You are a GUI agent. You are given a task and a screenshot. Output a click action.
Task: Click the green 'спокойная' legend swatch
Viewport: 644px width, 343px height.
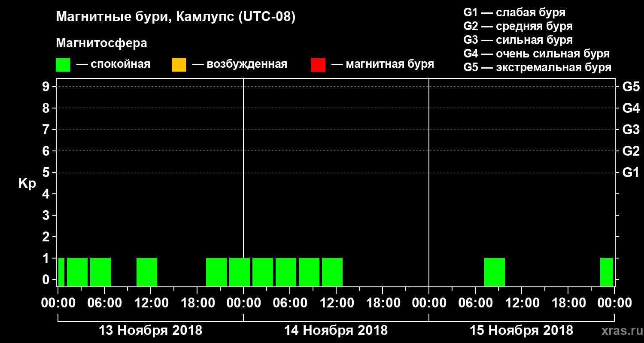63,65
